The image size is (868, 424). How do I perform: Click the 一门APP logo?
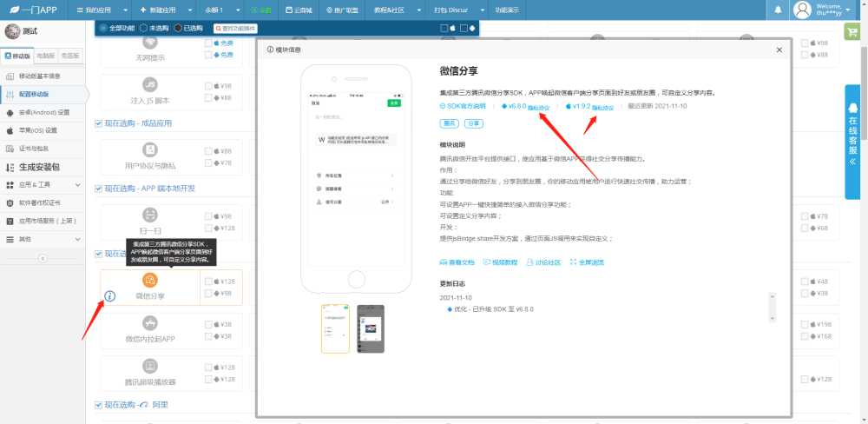click(x=33, y=10)
